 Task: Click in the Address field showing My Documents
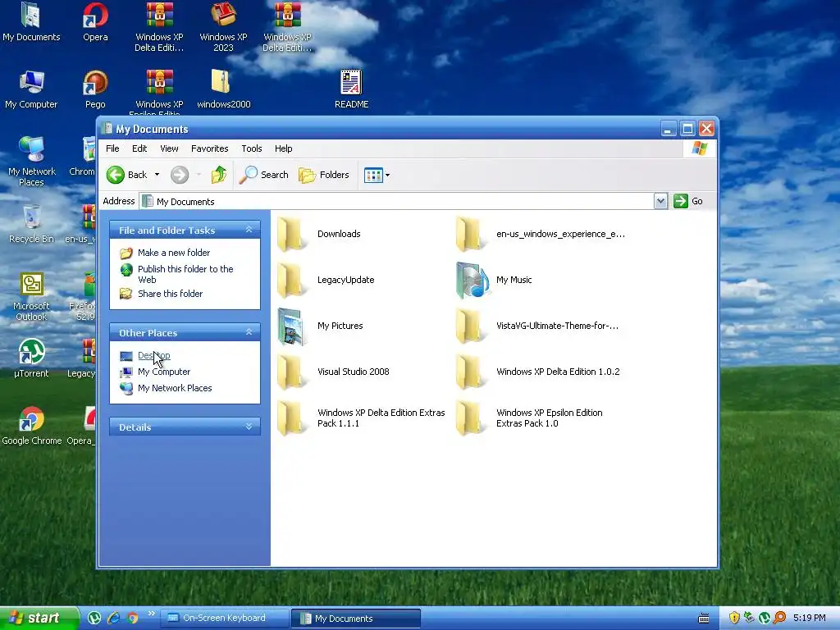(396, 202)
